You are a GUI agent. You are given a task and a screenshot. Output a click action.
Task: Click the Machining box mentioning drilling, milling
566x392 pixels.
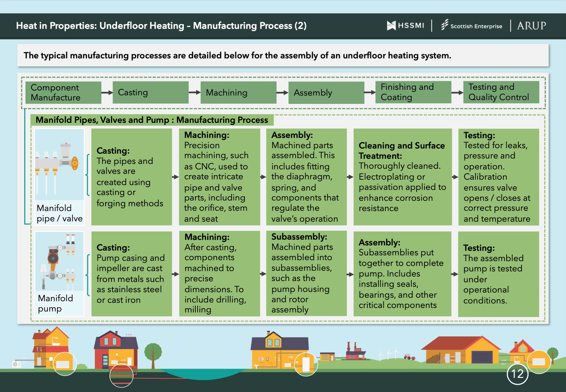pyautogui.click(x=219, y=274)
